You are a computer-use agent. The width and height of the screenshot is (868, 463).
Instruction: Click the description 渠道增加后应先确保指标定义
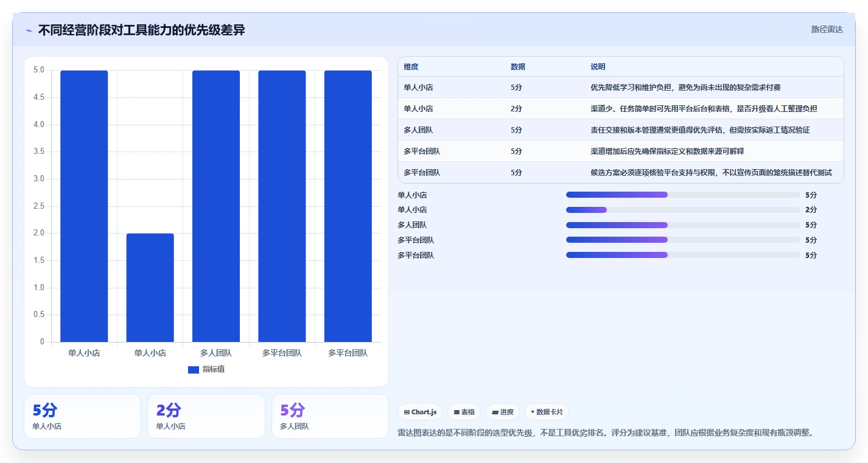667,151
